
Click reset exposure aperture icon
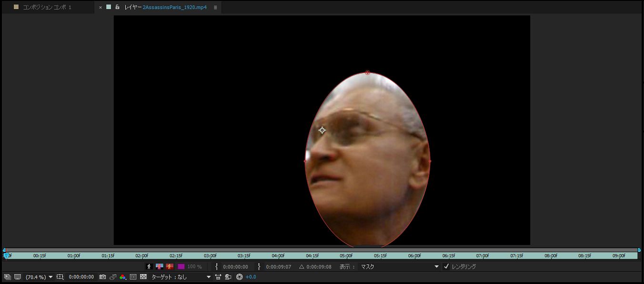(239, 277)
